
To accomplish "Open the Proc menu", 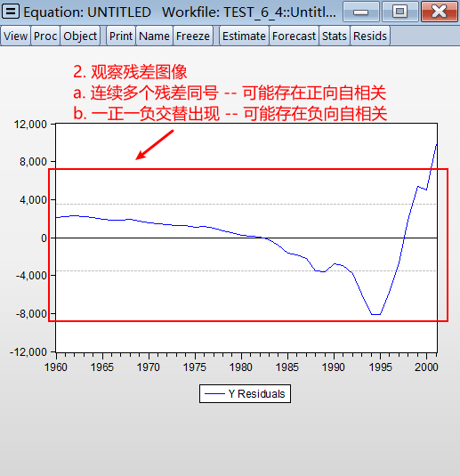I will 45,36.
